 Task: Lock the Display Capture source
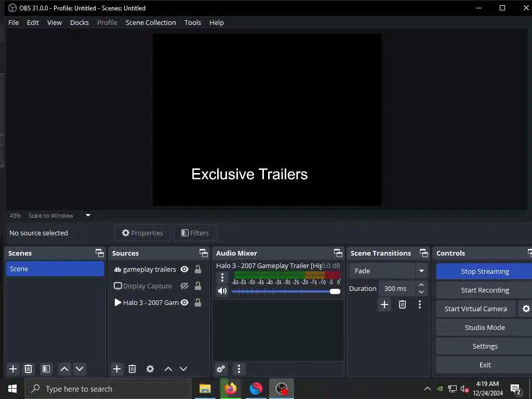[198, 286]
